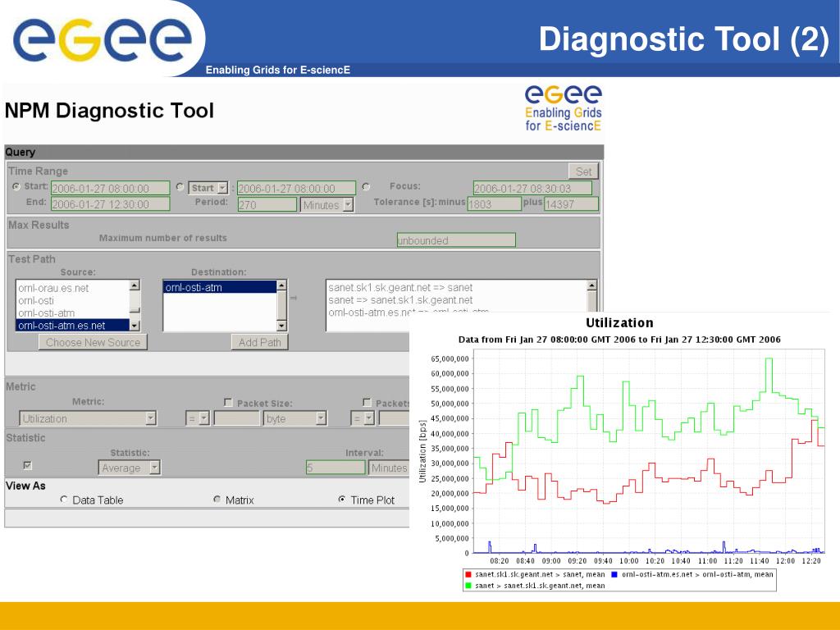
Task: Open the operator dropdown right of byte unit
Action: [362, 418]
